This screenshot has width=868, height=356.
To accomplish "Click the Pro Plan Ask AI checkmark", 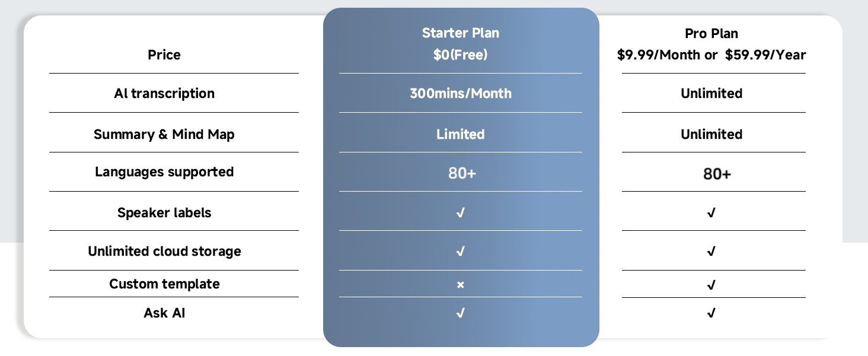I will (x=711, y=313).
